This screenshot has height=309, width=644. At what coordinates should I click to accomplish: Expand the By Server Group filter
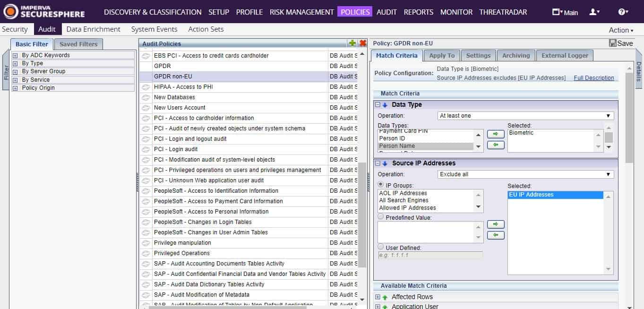click(15, 71)
